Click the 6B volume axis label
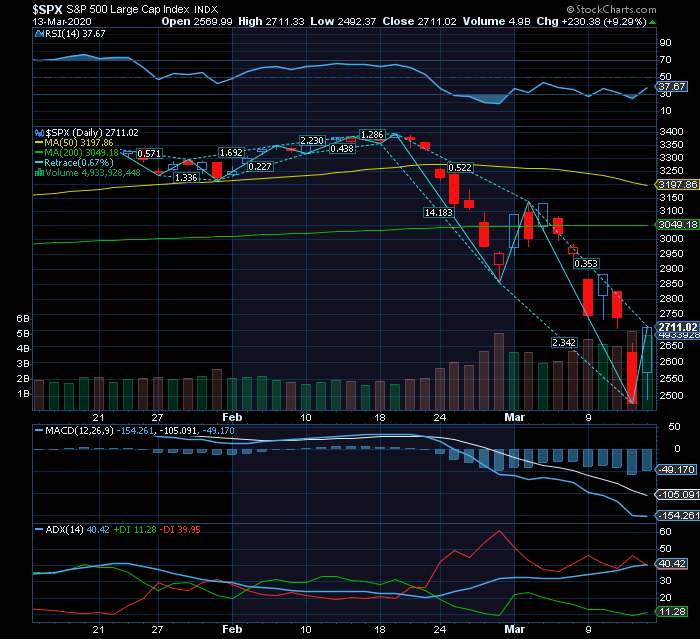Viewport: 700px width, 639px height. pos(23,319)
